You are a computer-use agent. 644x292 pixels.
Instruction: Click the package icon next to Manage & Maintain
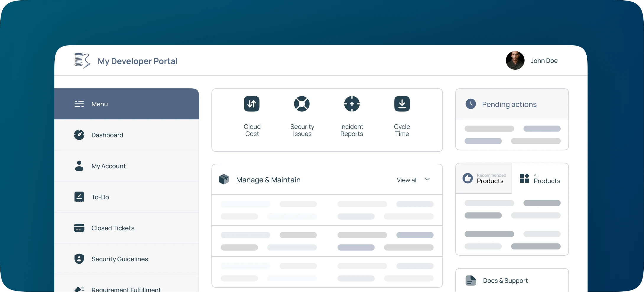tap(224, 179)
